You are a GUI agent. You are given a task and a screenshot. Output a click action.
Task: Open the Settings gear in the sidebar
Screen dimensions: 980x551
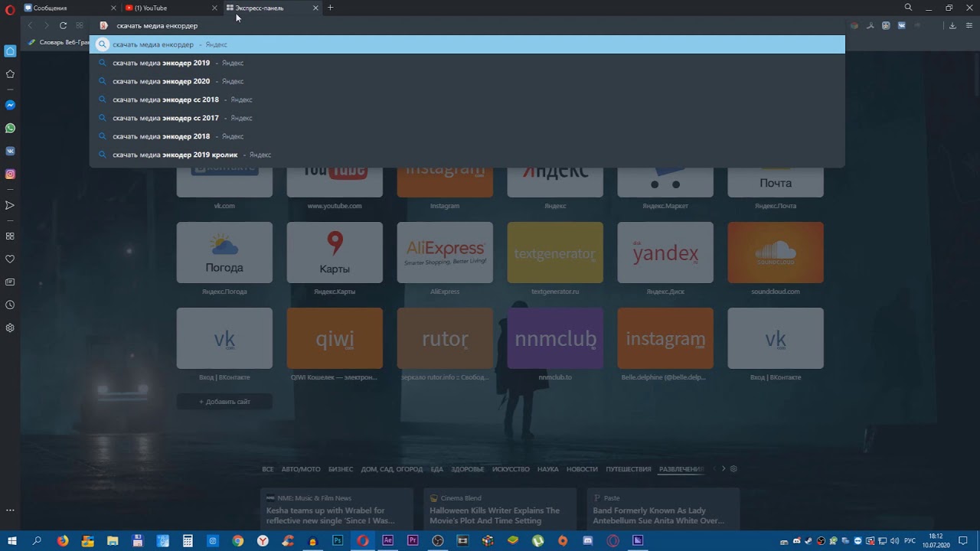(x=10, y=328)
